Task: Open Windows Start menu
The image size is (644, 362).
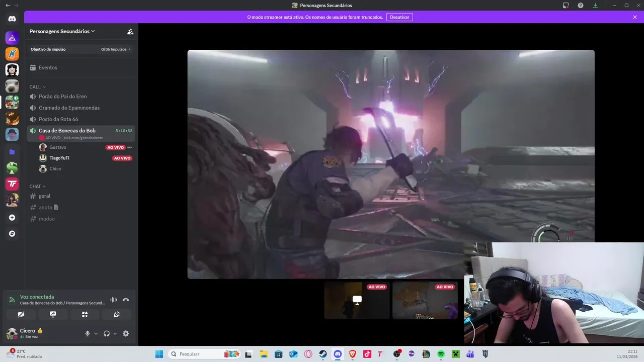Action: pos(159,354)
